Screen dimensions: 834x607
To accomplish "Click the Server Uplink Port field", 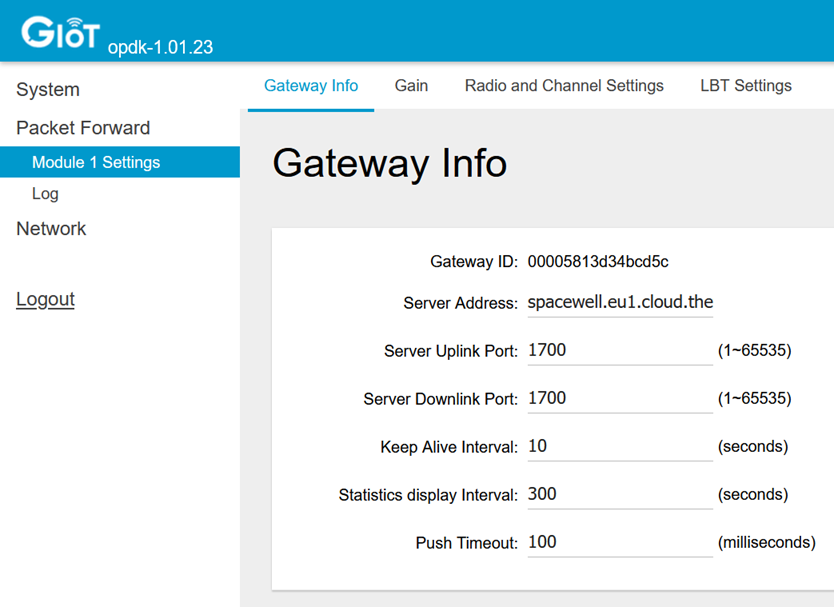I will [620, 351].
